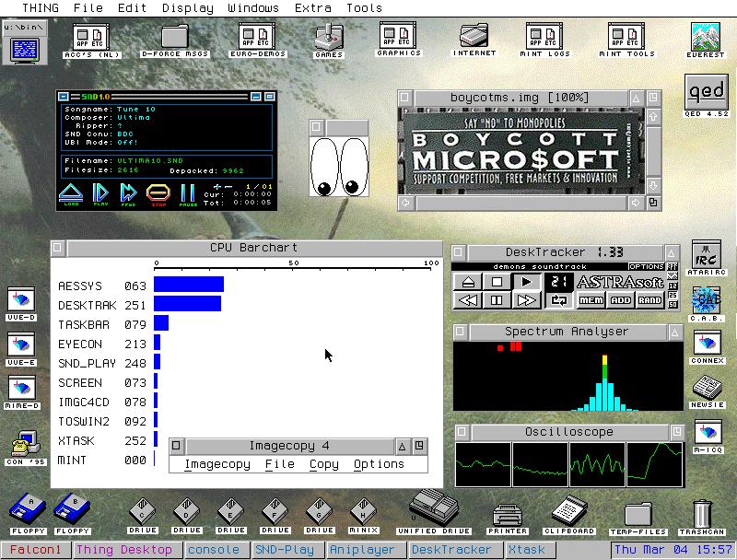
Task: Open the THING menu
Action: point(41,8)
